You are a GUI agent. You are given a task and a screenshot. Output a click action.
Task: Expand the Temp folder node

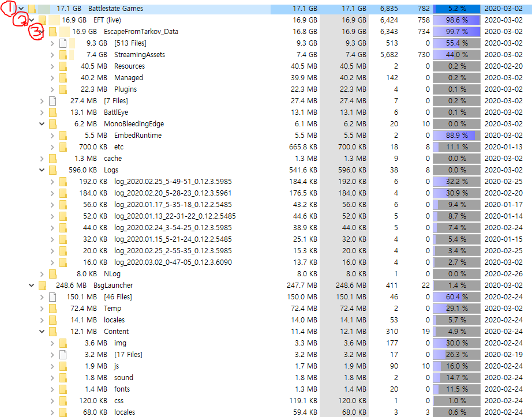point(42,308)
